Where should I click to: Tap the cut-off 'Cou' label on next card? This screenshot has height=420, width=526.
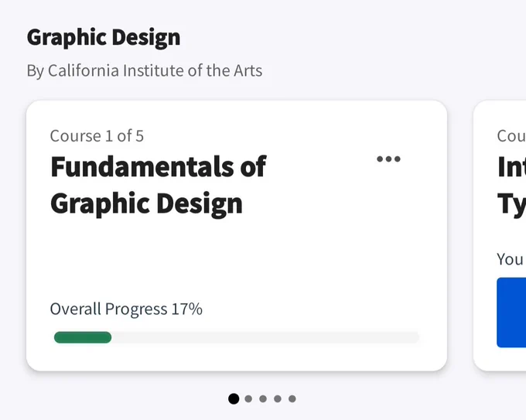pos(511,136)
